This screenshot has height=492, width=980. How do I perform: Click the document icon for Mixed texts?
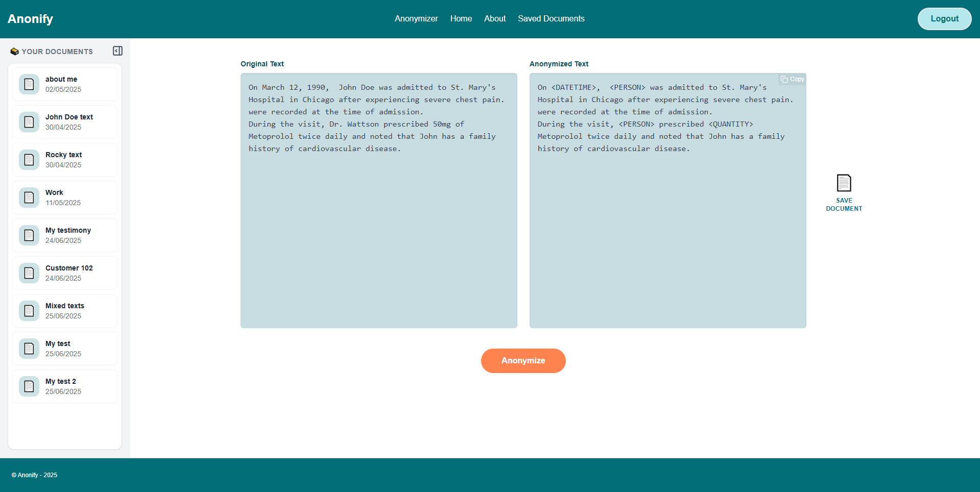pyautogui.click(x=29, y=311)
